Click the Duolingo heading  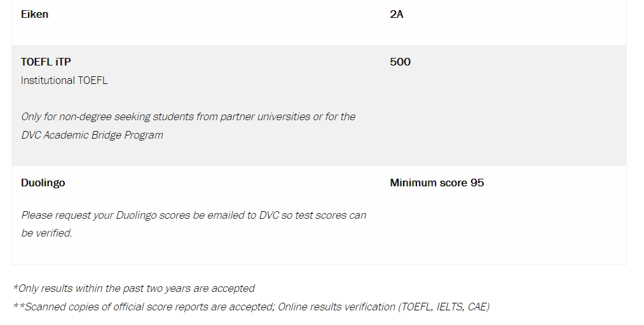43,183
